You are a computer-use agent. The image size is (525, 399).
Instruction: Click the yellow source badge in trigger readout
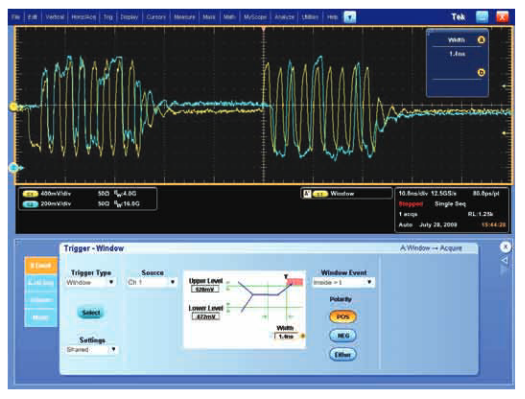320,194
